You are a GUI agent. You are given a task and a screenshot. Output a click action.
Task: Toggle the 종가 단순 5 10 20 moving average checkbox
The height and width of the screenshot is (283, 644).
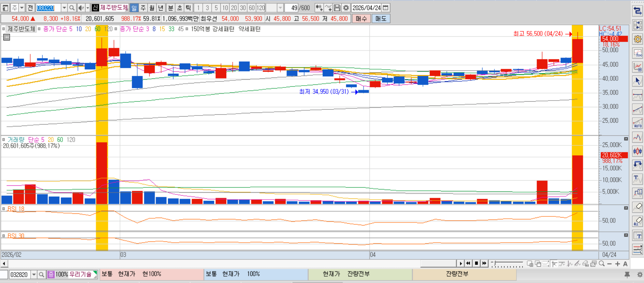[39, 29]
